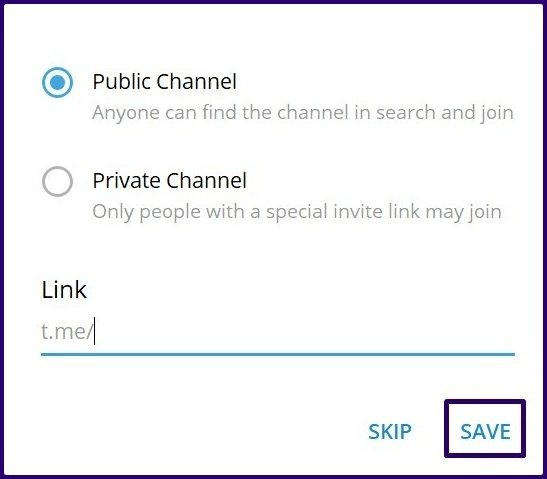Click the "Link" heading label
This screenshot has height=479, width=547.
64,290
